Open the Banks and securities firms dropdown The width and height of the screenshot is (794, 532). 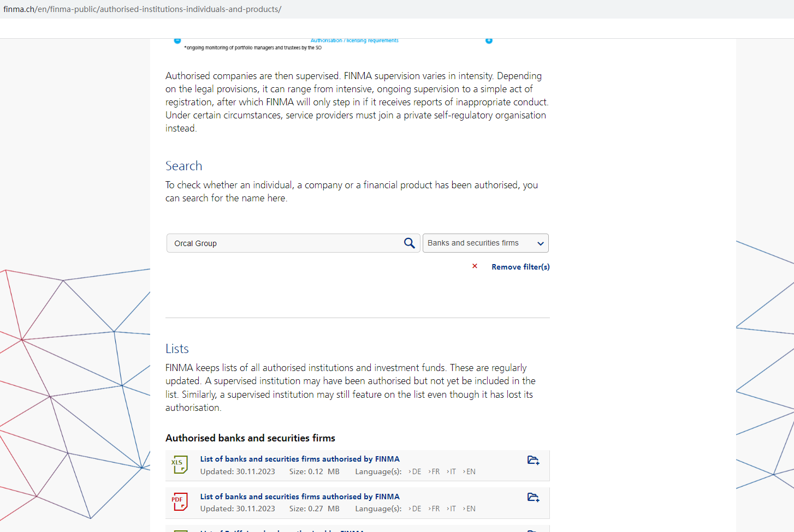(485, 243)
